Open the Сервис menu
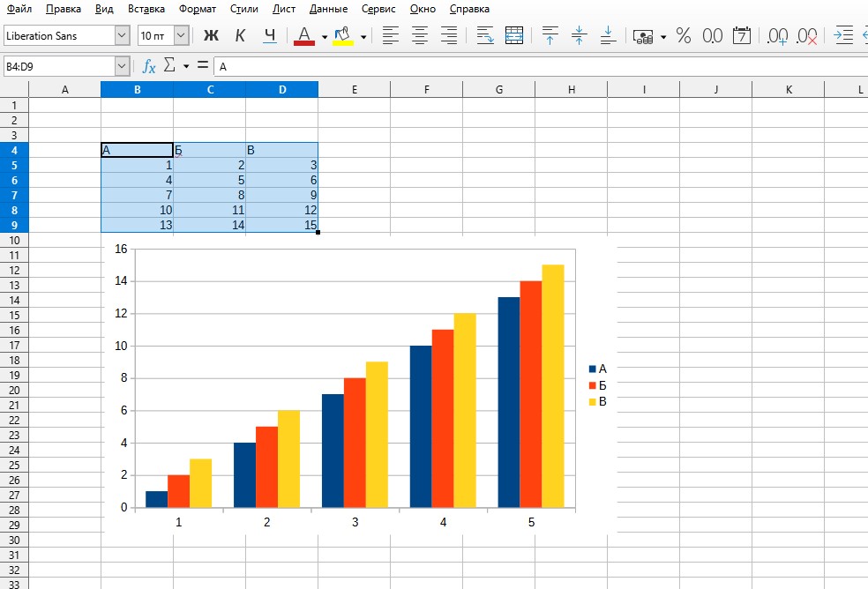The height and width of the screenshot is (589, 868). pos(378,9)
